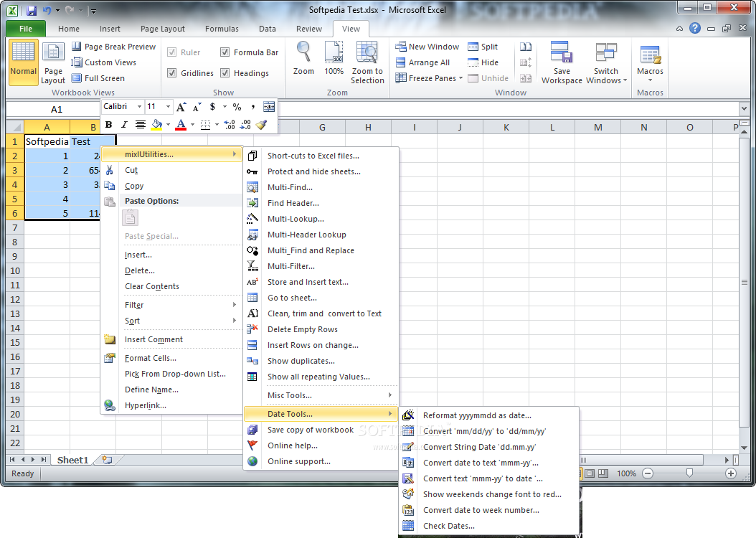756x538 pixels.
Task: Click Save in the Quick Access Toolbar
Action: coord(32,10)
